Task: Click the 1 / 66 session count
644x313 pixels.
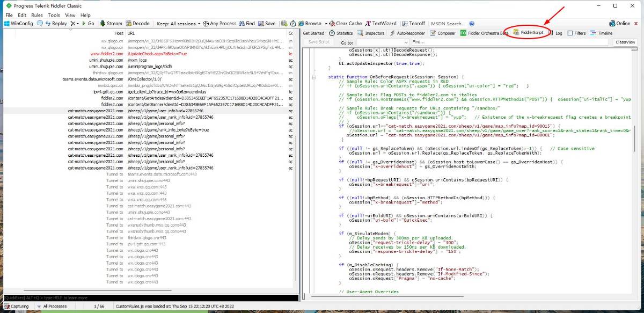Action: coord(99,307)
